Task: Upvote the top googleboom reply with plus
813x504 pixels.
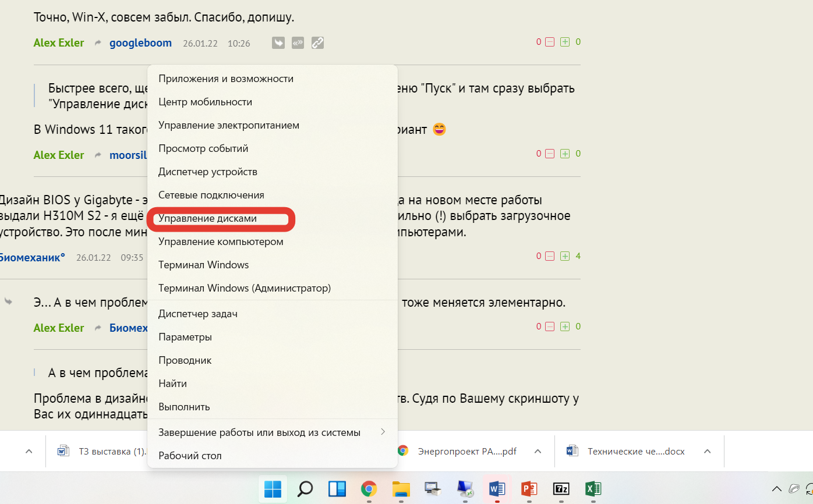Action: pos(564,42)
